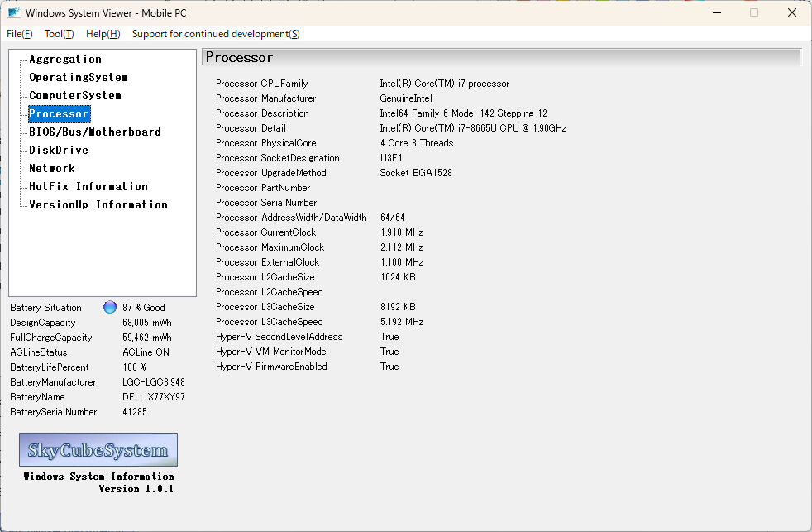Click 'Windows System Information' caption under logo
This screenshot has width=812, height=532.
pos(98,476)
